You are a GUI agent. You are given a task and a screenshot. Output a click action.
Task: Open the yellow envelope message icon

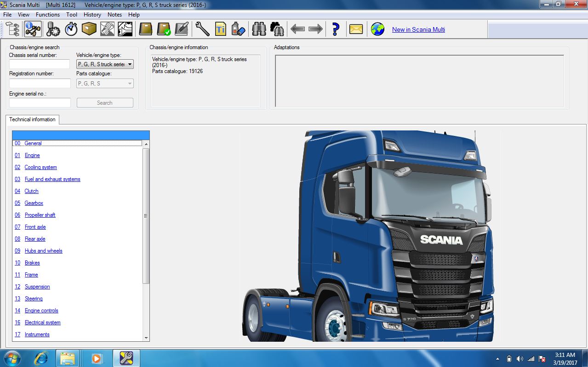[356, 29]
